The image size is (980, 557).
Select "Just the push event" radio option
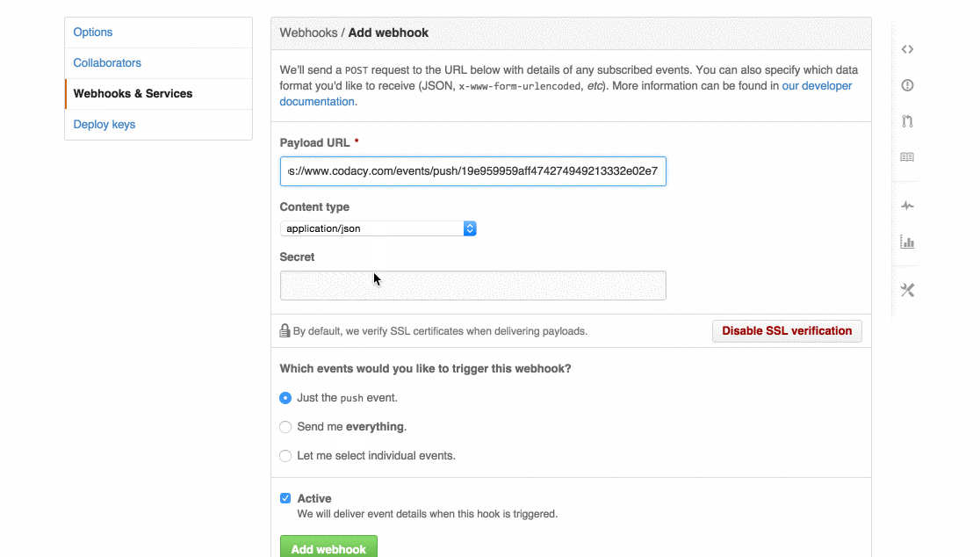click(x=285, y=398)
